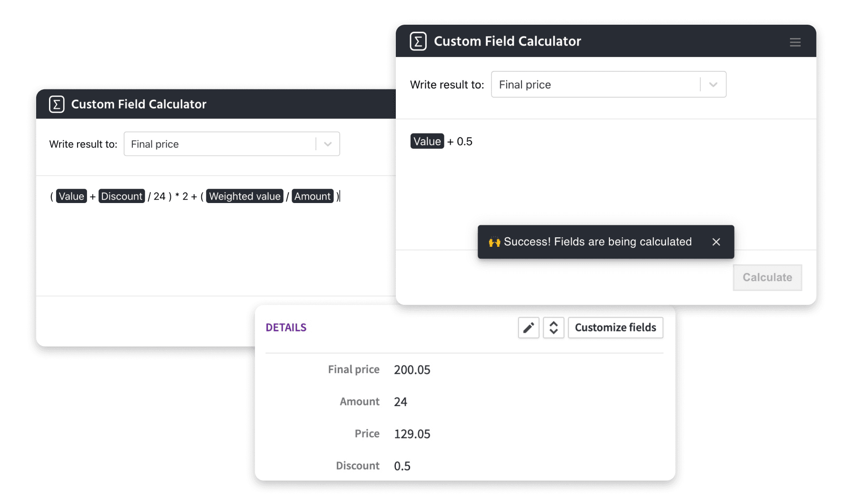Dismiss the Success notification toast

click(716, 242)
